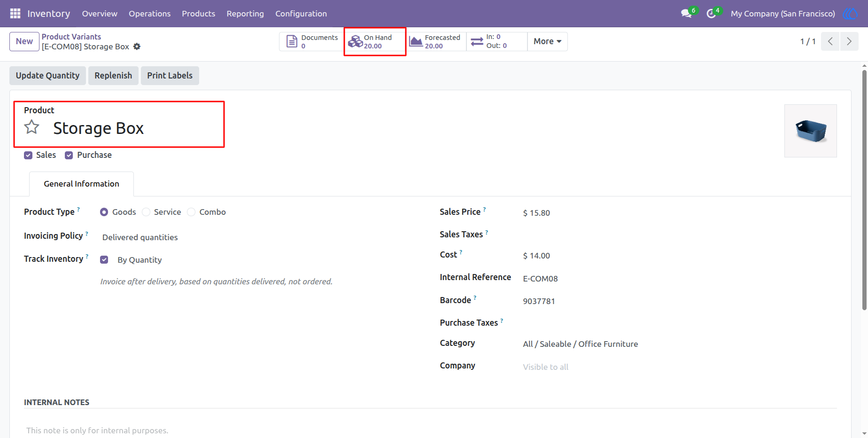Toggle the Track Inventory checkbox
This screenshot has width=868, height=438.
(104, 259)
